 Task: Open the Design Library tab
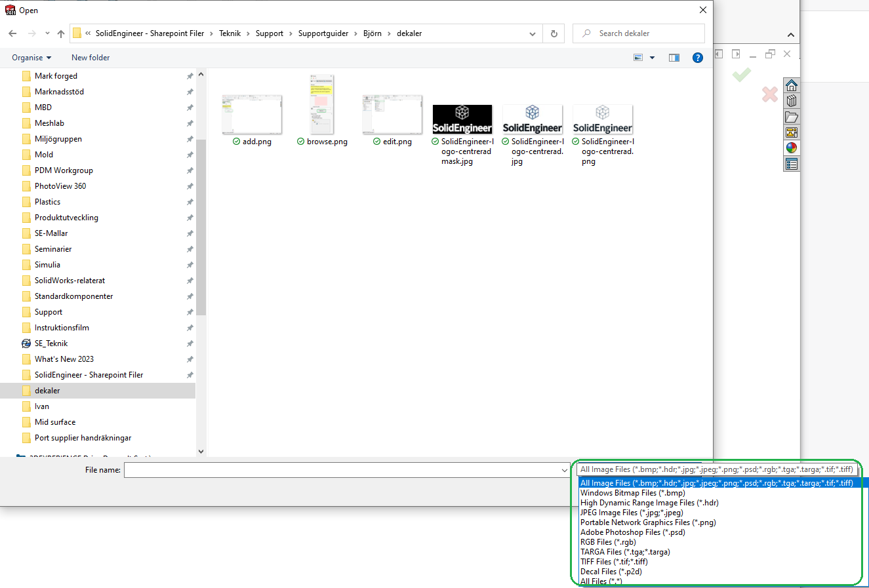tap(792, 101)
